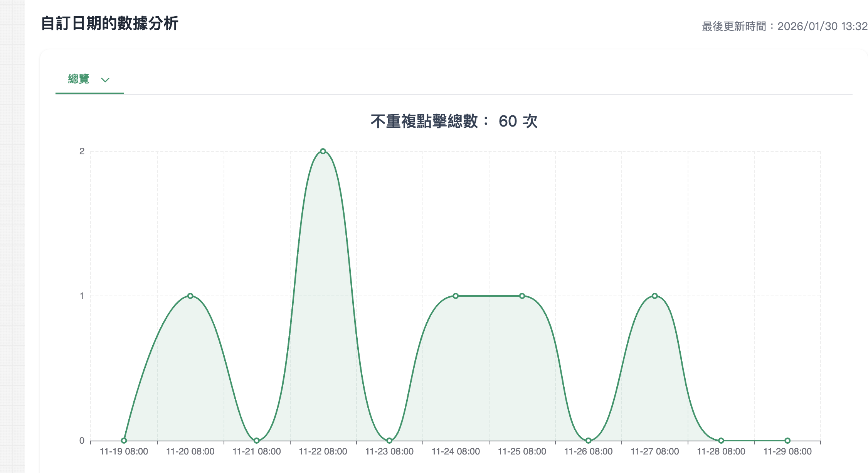Click the 自訂日期的數據分析 heading
The height and width of the screenshot is (473, 868).
click(109, 24)
